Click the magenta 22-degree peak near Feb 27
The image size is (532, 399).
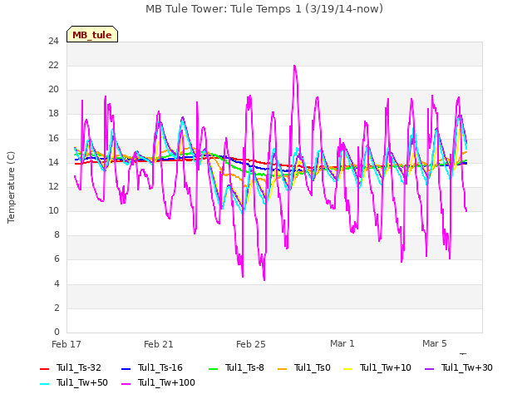tap(294, 66)
